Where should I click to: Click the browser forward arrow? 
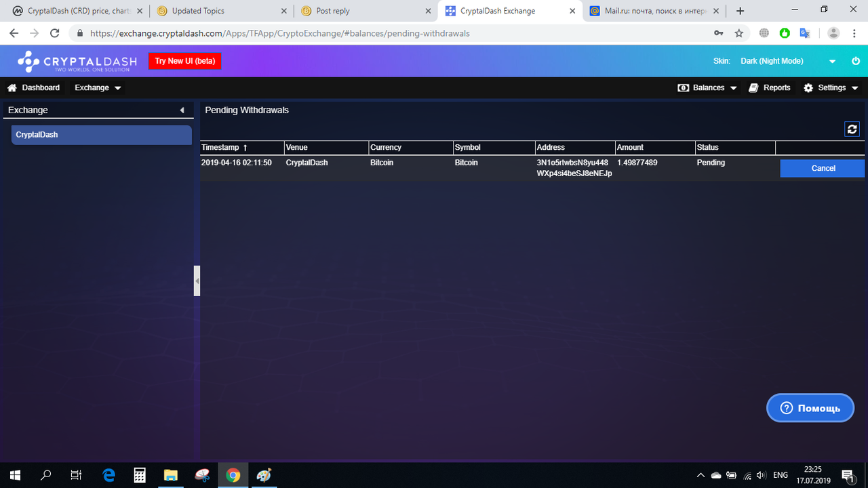tap(35, 33)
